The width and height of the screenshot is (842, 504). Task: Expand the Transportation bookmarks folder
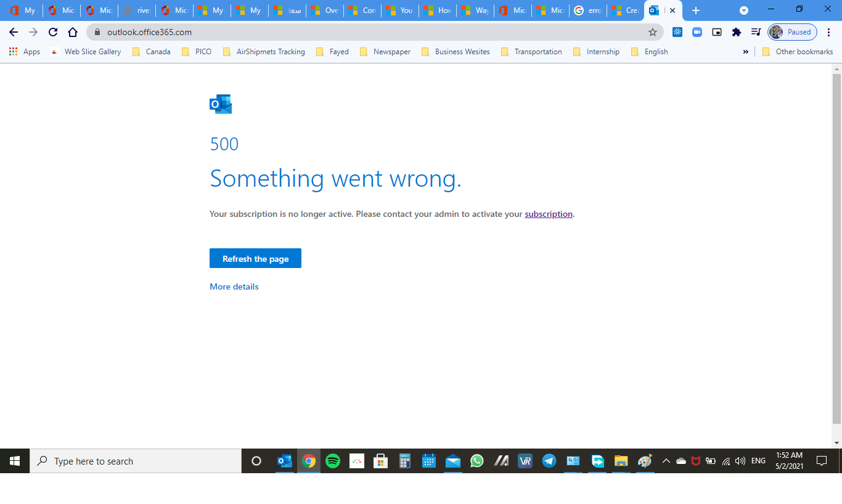pyautogui.click(x=531, y=52)
